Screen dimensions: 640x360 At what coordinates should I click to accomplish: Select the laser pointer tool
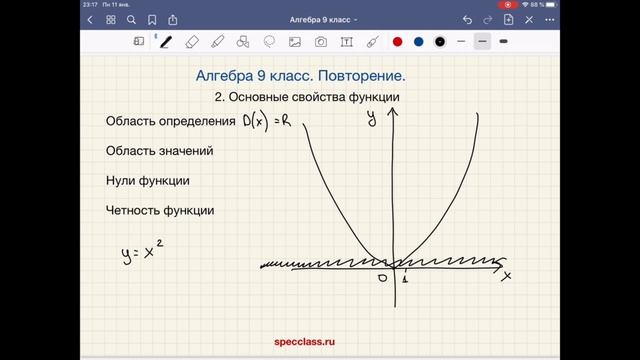click(372, 42)
